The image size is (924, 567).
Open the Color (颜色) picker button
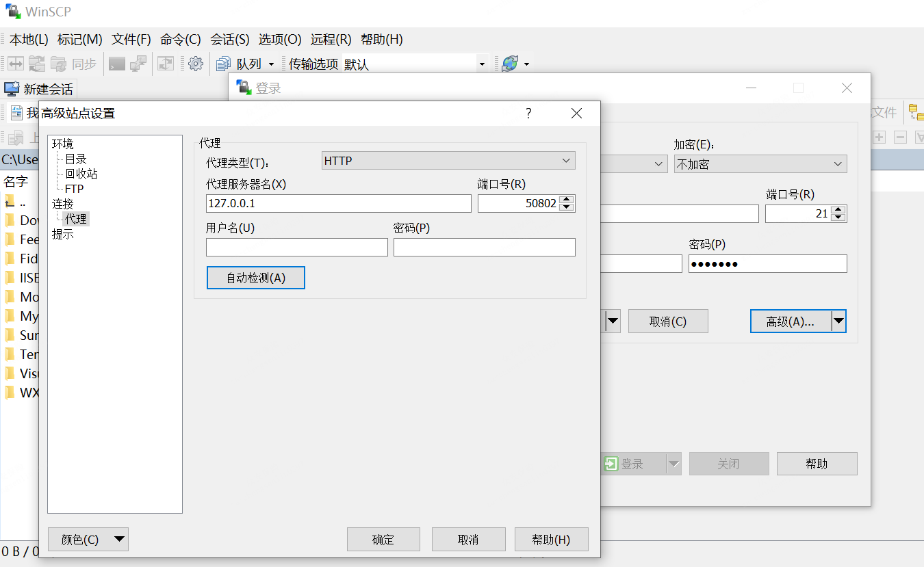(88, 539)
